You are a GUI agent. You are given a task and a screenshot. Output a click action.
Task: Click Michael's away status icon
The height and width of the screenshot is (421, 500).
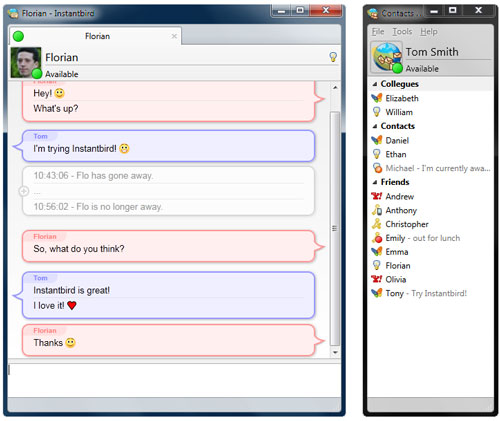(x=377, y=168)
